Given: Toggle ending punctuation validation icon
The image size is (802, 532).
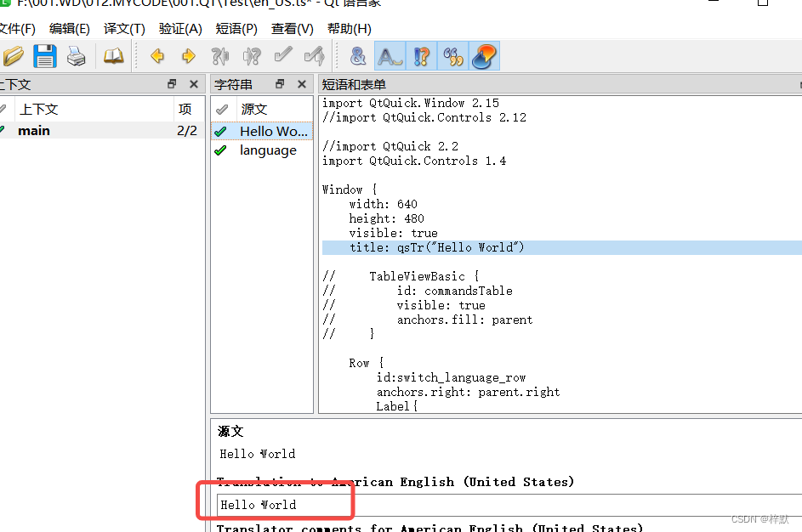Looking at the screenshot, I should 422,56.
